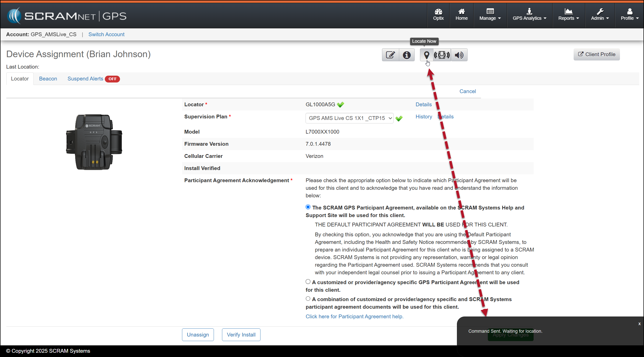The height and width of the screenshot is (357, 644).
Task: Choose customized provider/agency agreement option
Action: tap(308, 282)
